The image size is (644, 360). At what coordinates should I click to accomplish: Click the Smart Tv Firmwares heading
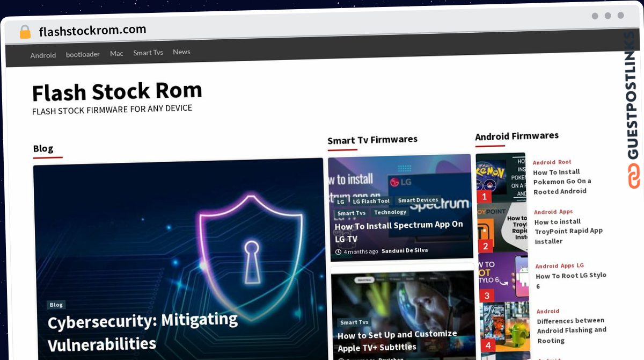(372, 140)
